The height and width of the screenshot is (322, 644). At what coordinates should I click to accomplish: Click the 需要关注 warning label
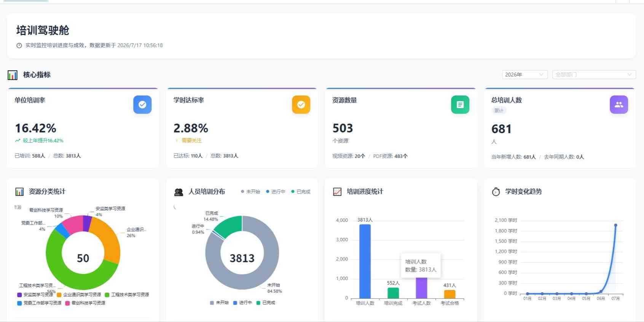191,140
